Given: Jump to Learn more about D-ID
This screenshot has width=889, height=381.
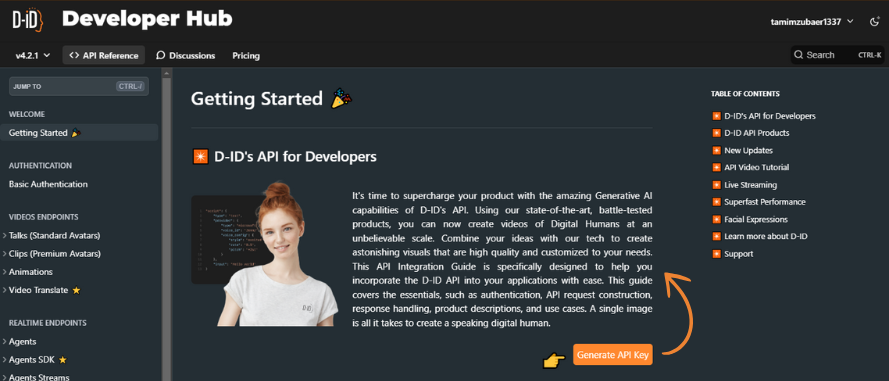Looking at the screenshot, I should click(x=765, y=236).
